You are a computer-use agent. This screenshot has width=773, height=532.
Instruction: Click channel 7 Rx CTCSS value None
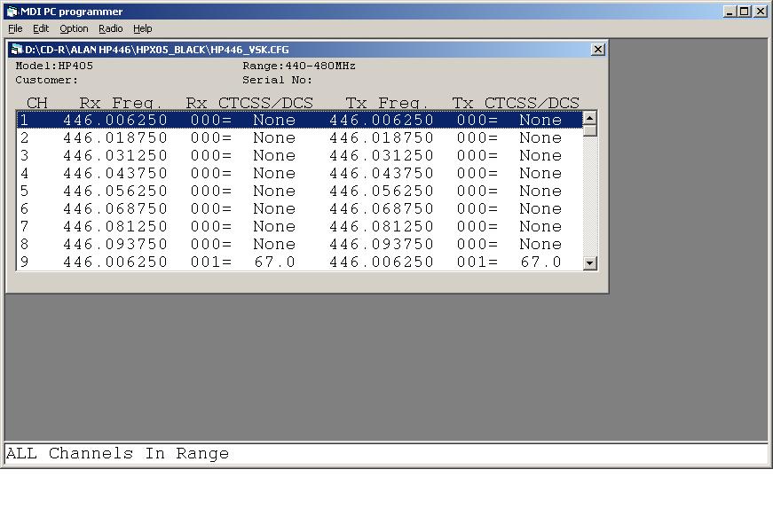[x=273, y=226]
